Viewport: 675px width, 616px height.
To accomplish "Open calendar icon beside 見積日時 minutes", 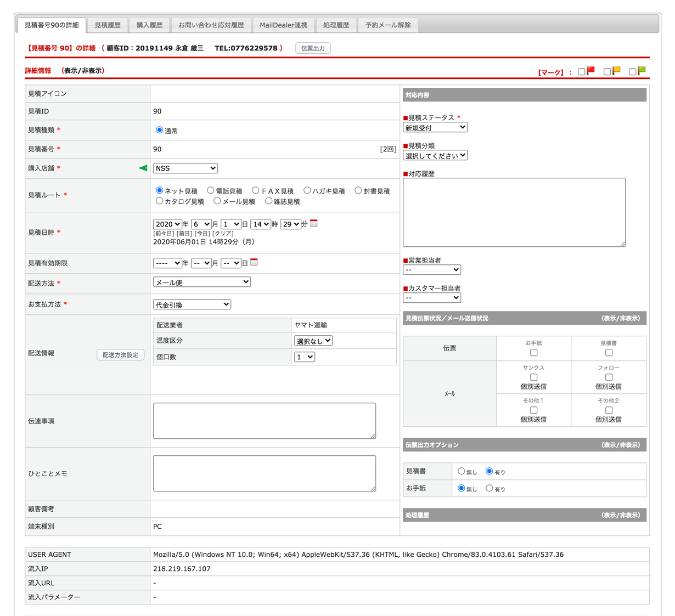I will tap(314, 223).
